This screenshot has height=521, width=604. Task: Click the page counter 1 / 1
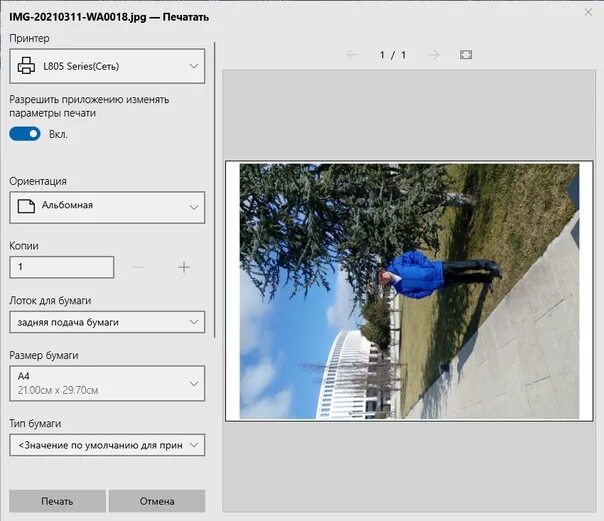(393, 55)
